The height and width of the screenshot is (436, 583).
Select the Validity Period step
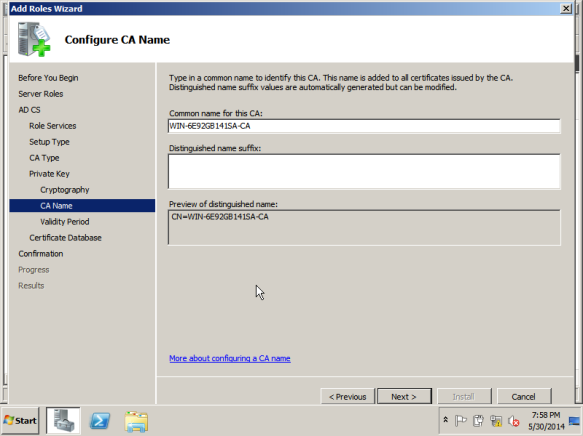[x=65, y=222]
